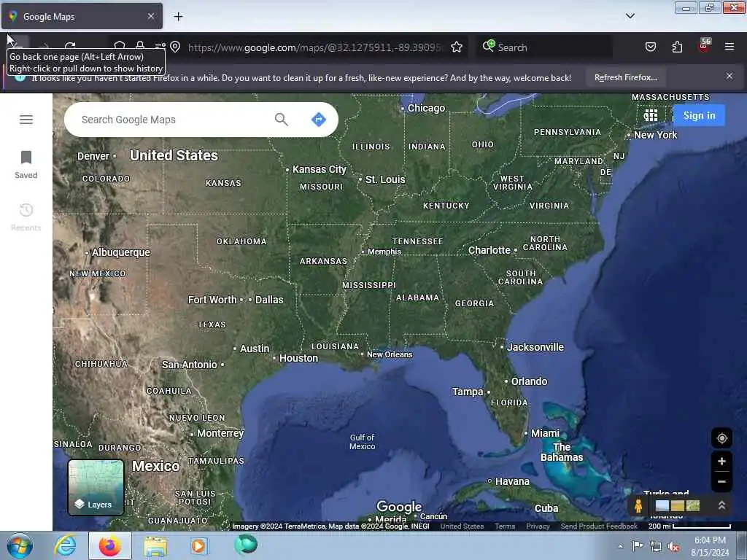Screen dimensions: 747x560
Task: Open the Google Maps hamburger menu
Action: click(26, 120)
